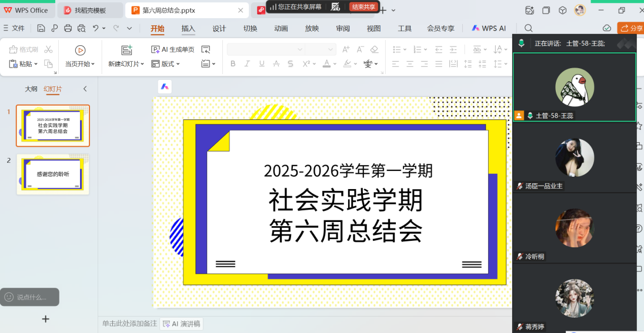Click the Save icon in quick access toolbar
Image resolution: width=644 pixels, height=333 pixels.
tap(41, 28)
